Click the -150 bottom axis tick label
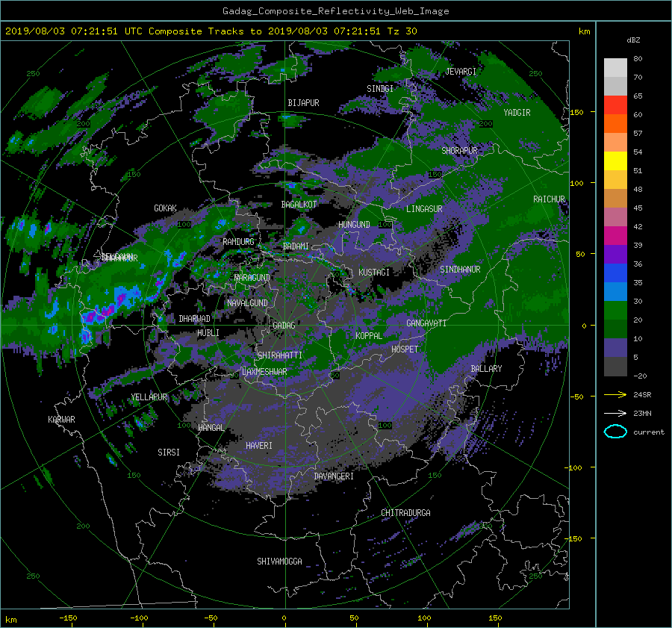Viewport: 672px width, 628px height. point(68,618)
